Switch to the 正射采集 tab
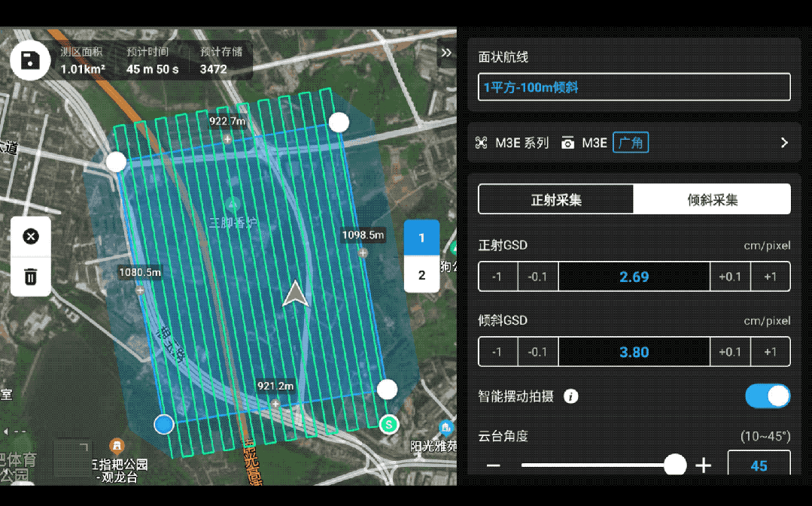The height and width of the screenshot is (506, 812). [556, 200]
